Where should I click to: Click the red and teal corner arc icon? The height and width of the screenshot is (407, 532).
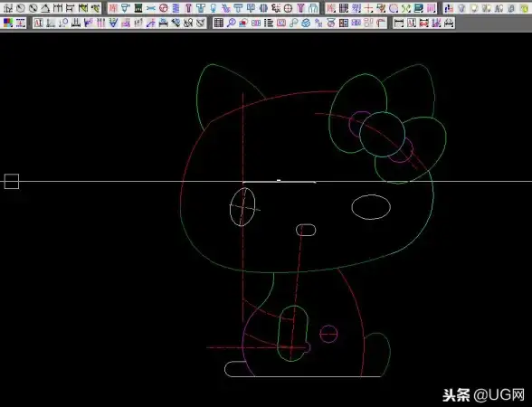coord(381,23)
